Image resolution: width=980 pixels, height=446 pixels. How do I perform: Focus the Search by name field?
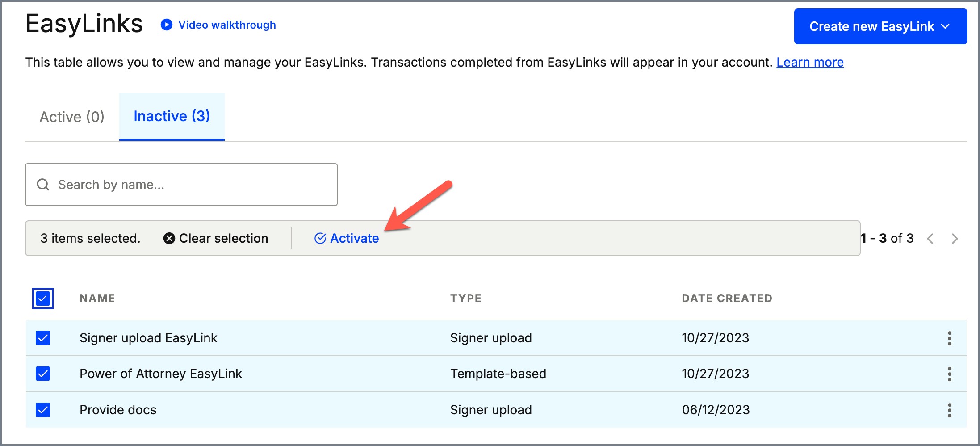pyautogui.click(x=181, y=185)
